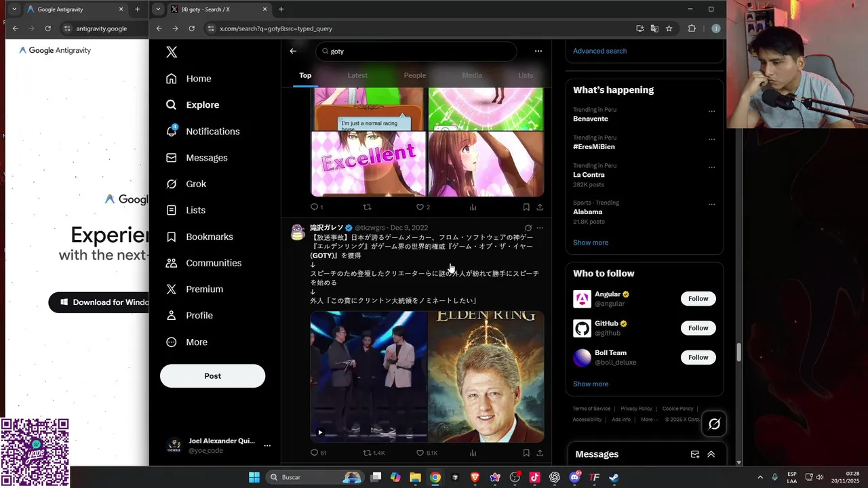The image size is (868, 488).
Task: Reply to the Elden Ring GOTY post
Action: tap(318, 453)
